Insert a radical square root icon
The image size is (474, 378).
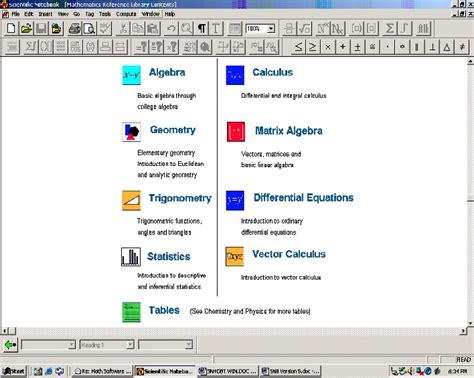(304, 29)
